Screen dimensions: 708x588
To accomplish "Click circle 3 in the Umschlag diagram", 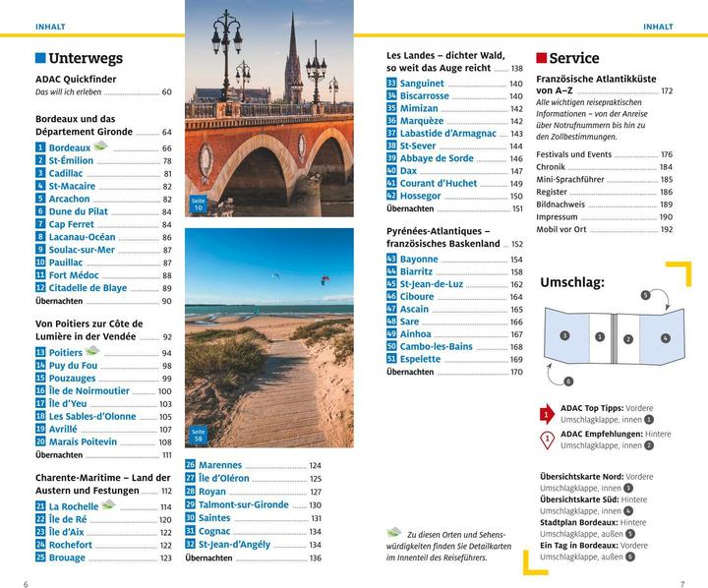I will [564, 335].
